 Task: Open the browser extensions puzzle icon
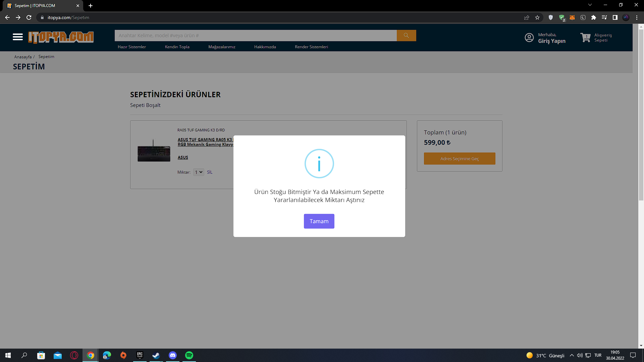594,17
